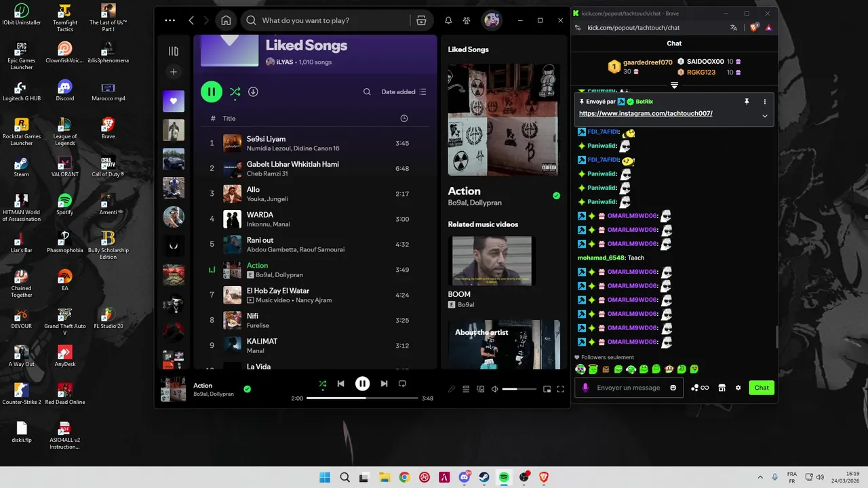
Task: Sort the playlist by Title column header
Action: pyautogui.click(x=229, y=119)
